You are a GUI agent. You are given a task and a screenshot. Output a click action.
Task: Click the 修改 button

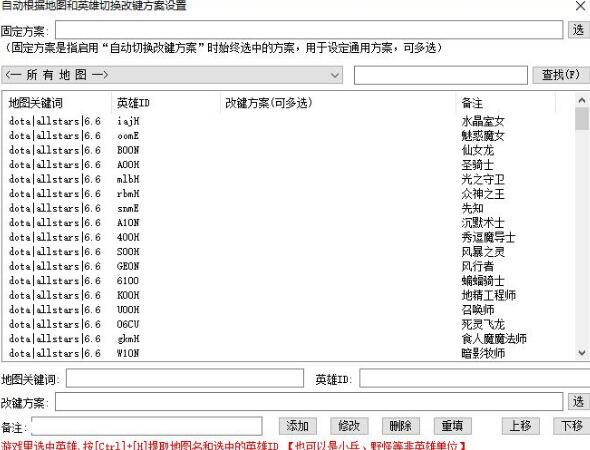pyautogui.click(x=349, y=426)
